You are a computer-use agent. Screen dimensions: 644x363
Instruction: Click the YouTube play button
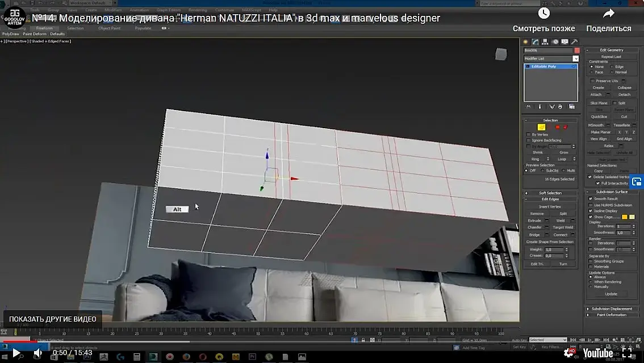point(16,353)
